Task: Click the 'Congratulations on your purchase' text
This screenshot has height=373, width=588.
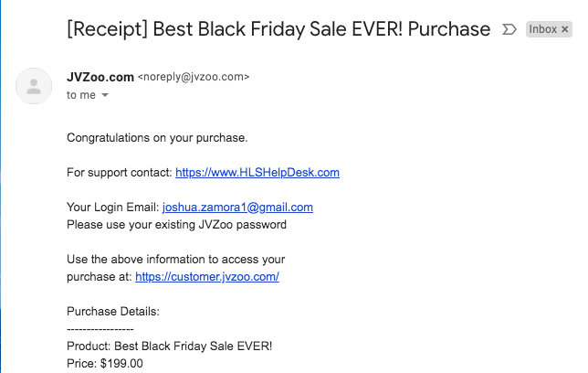Action: tap(157, 138)
